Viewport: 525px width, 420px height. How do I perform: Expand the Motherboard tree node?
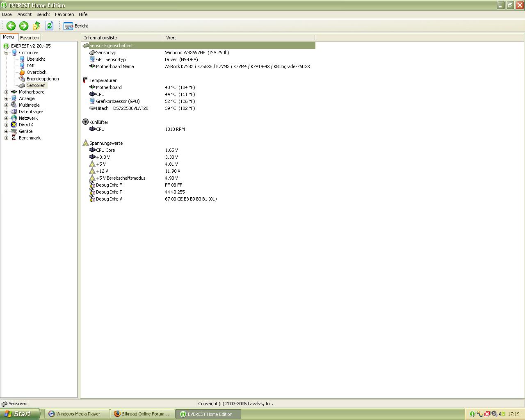coord(6,92)
